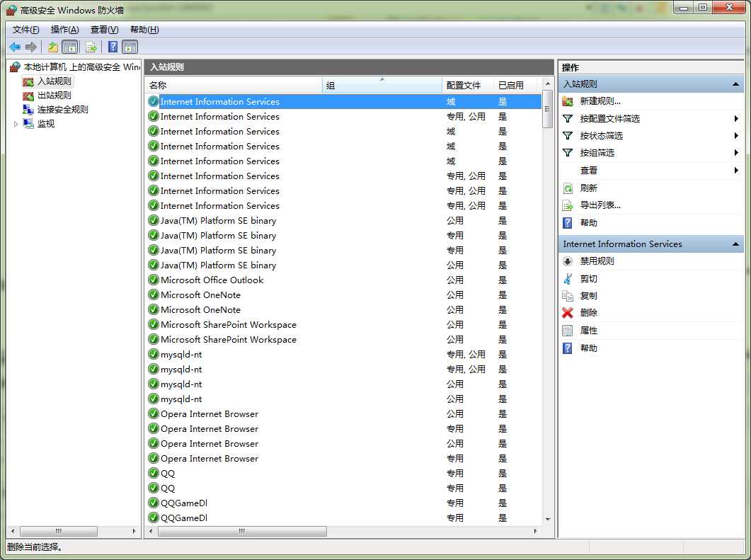Select the Microsoft Office Outlook rule
The width and height of the screenshot is (751, 560).
(344, 280)
